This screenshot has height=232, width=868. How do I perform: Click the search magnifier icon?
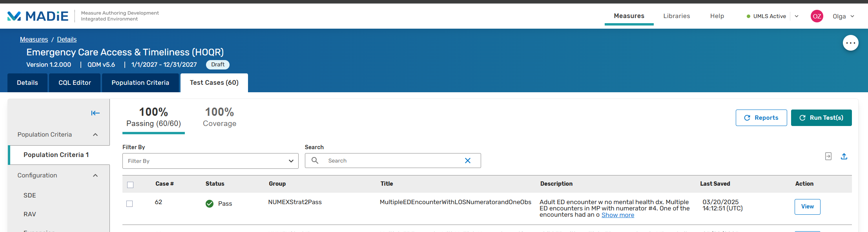[315, 161]
